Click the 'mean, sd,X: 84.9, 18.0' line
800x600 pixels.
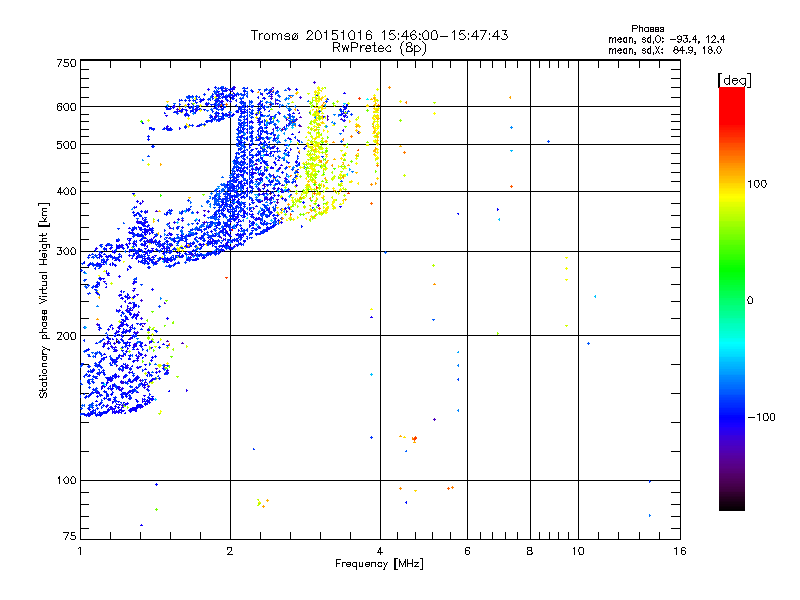click(x=665, y=50)
